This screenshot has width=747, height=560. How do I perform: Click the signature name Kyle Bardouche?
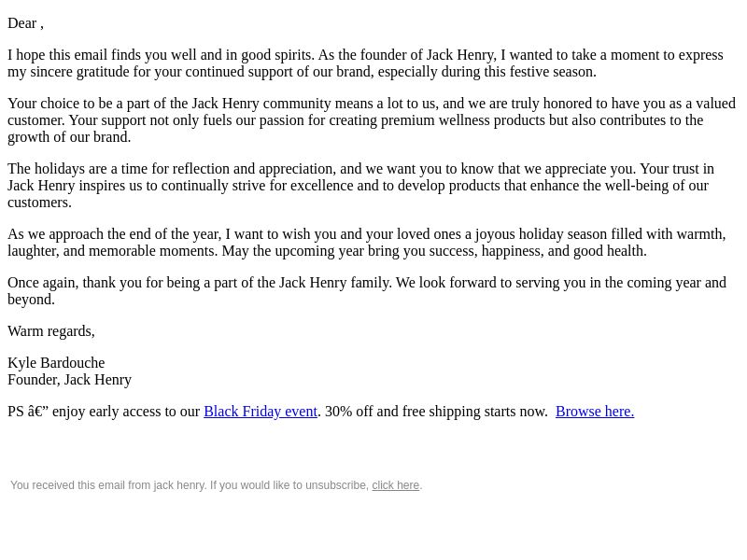tap(56, 363)
